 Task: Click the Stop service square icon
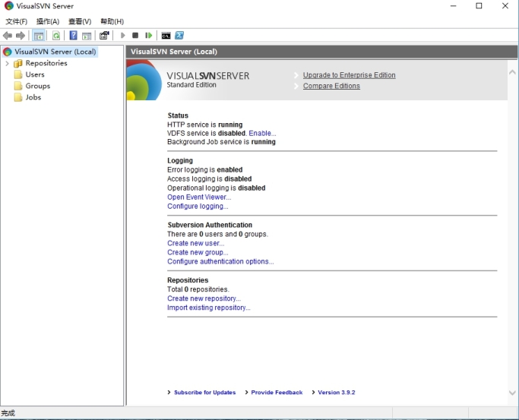coord(135,36)
